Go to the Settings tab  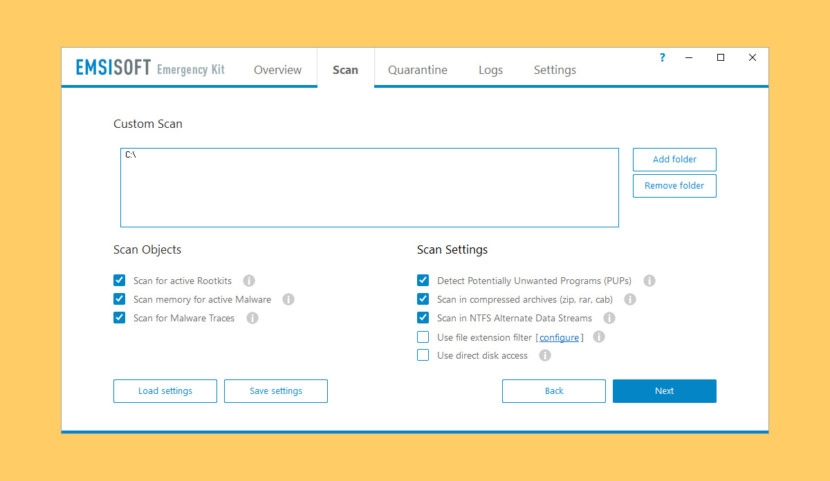pos(554,70)
